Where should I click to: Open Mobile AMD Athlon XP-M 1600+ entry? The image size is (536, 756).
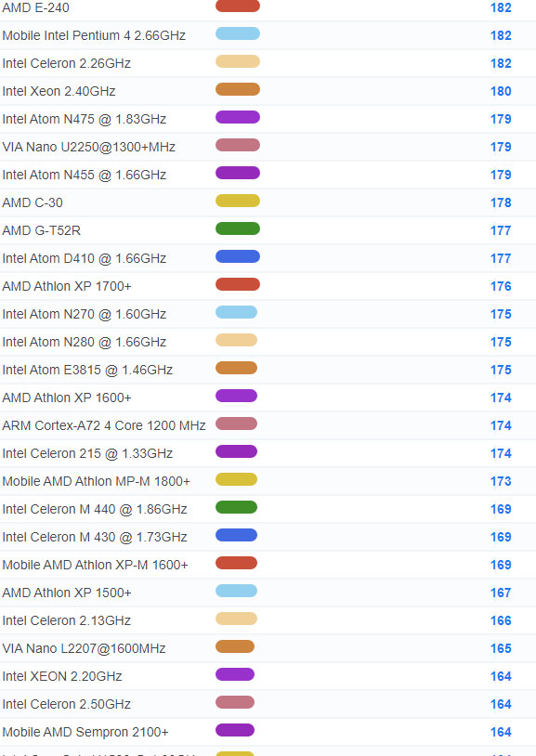point(95,565)
